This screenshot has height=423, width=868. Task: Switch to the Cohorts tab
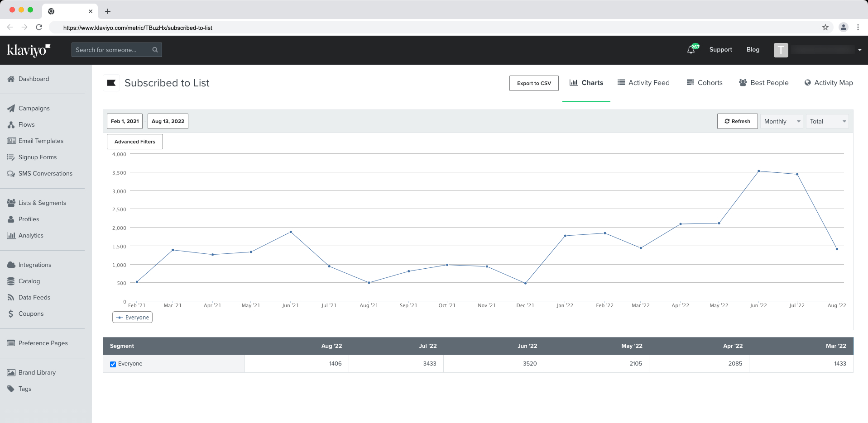click(705, 83)
